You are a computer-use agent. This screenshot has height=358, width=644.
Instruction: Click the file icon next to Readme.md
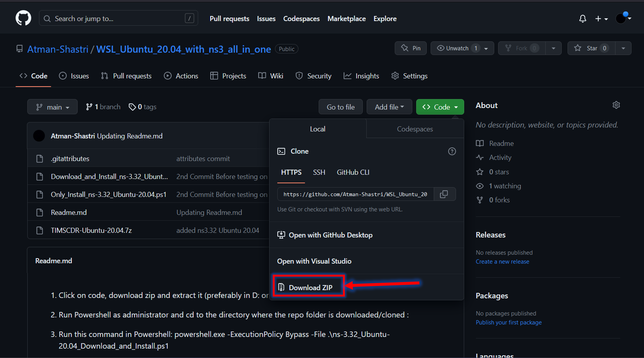coord(39,212)
